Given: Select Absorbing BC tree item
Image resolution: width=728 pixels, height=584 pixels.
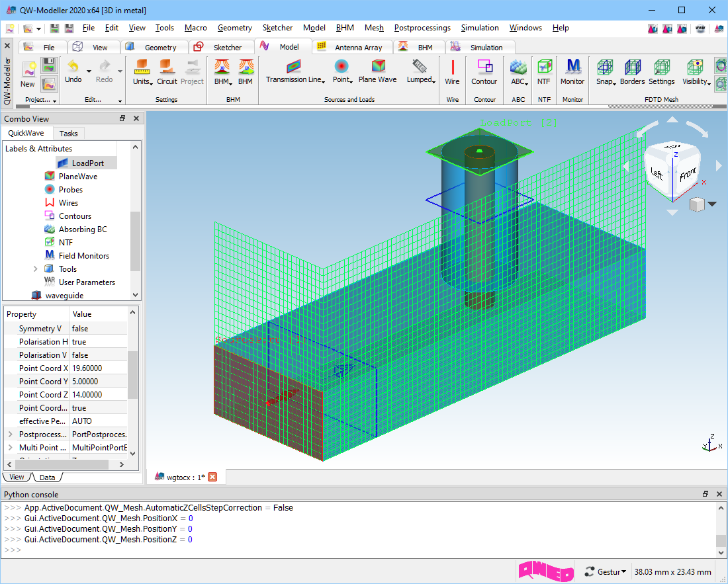Looking at the screenshot, I should click(75, 229).
